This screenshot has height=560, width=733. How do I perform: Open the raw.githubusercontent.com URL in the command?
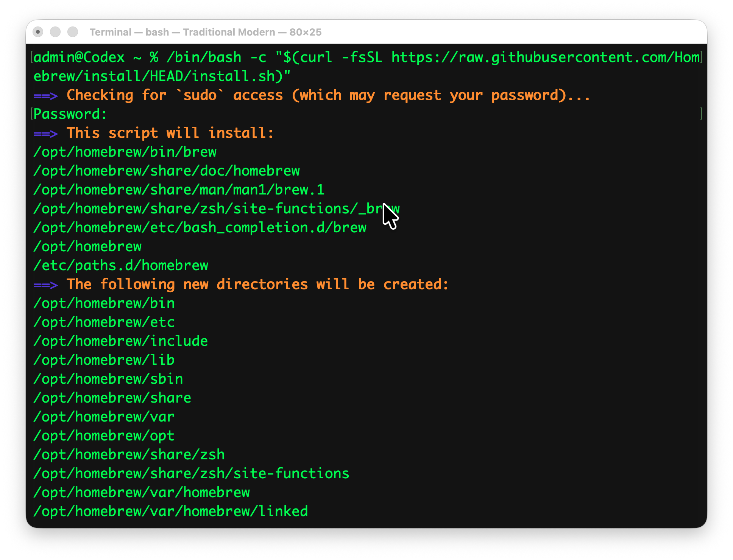[545, 58]
